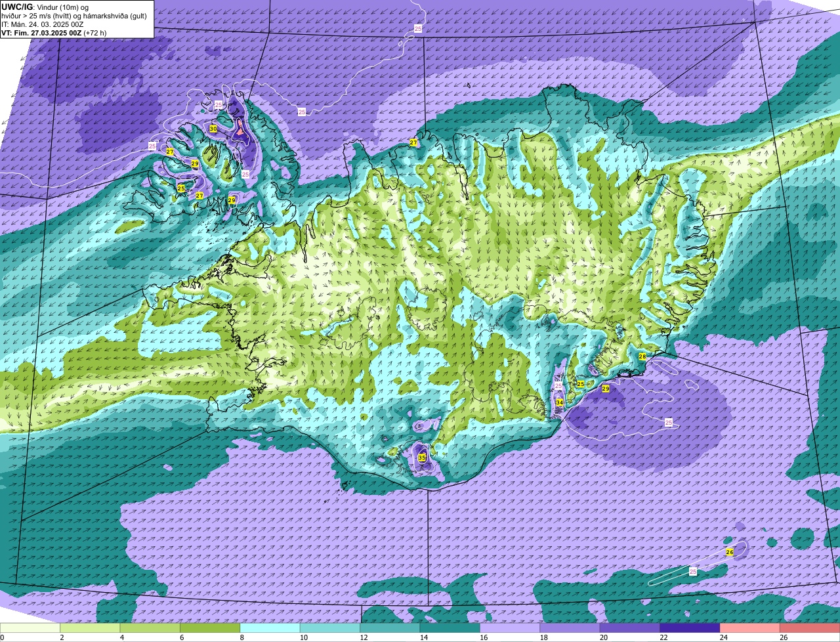Click the yellow gust marker showing 35

pyautogui.click(x=422, y=458)
